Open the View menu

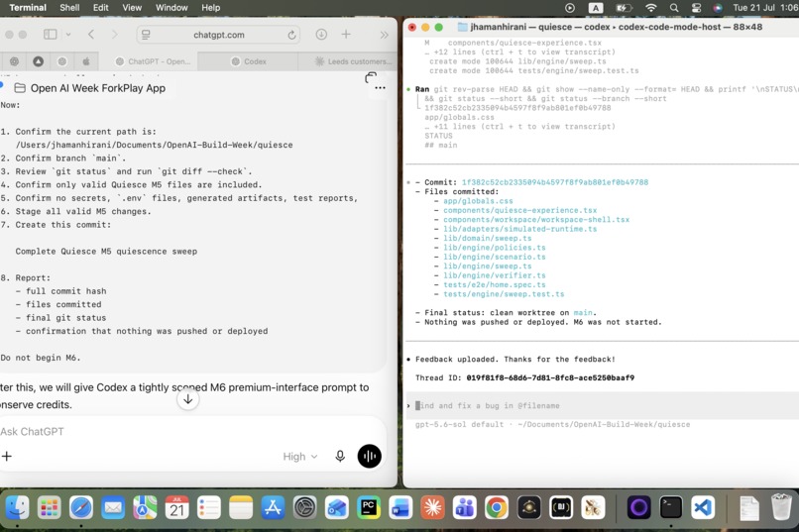click(x=132, y=8)
